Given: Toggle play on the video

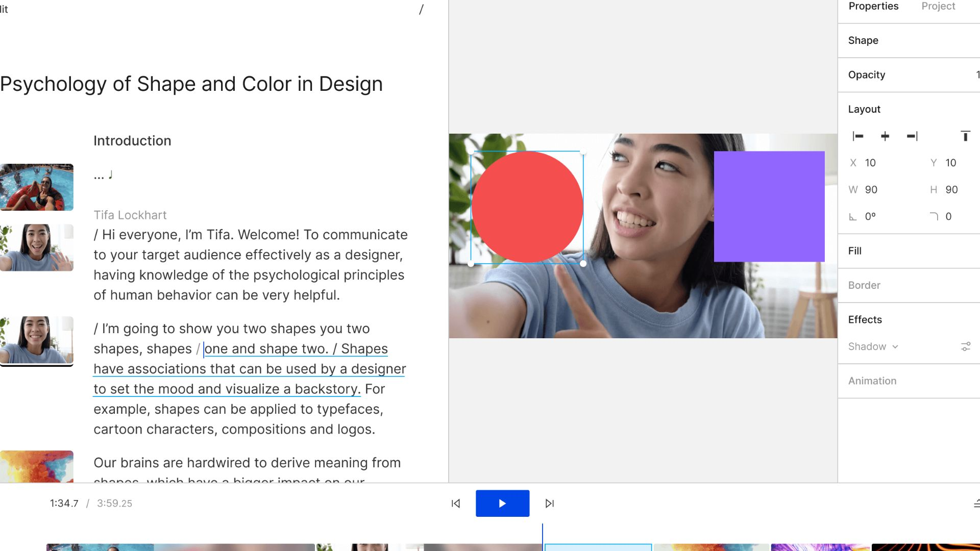Looking at the screenshot, I should [x=503, y=503].
